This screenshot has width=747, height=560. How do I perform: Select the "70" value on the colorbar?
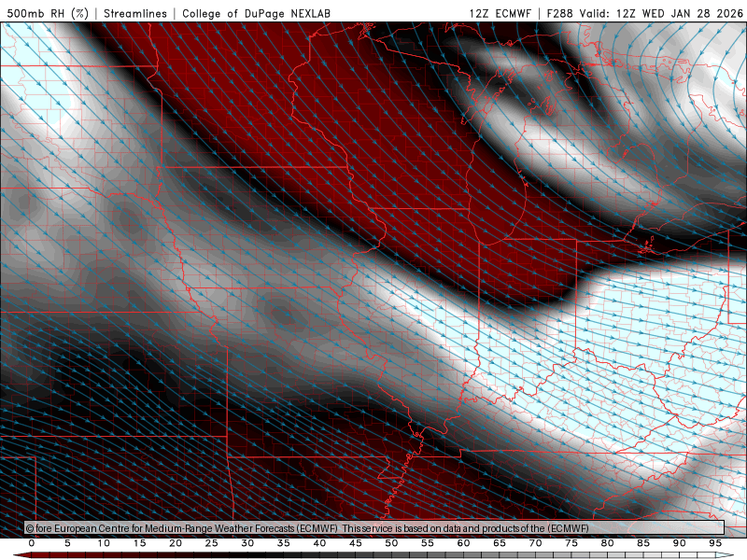pyautogui.click(x=535, y=543)
